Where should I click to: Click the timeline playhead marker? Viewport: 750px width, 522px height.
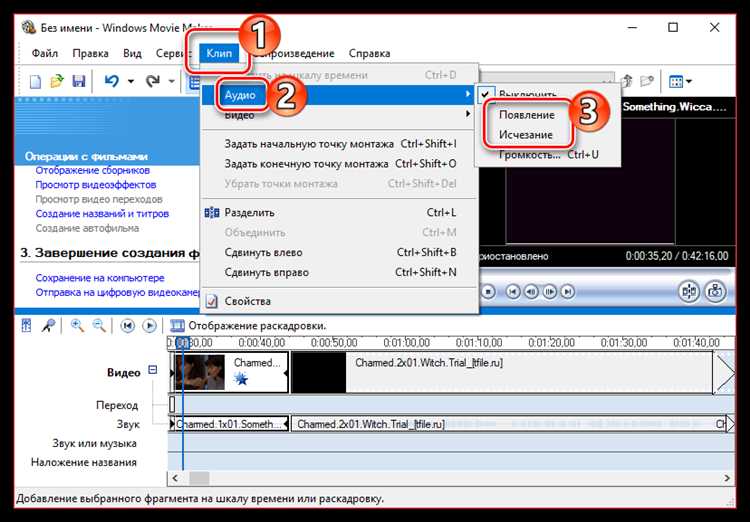click(182, 343)
